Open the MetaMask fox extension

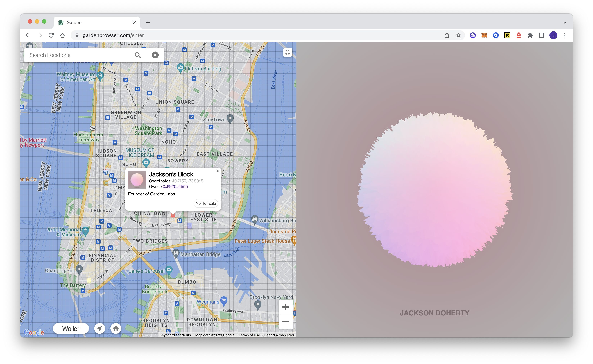[x=484, y=35]
